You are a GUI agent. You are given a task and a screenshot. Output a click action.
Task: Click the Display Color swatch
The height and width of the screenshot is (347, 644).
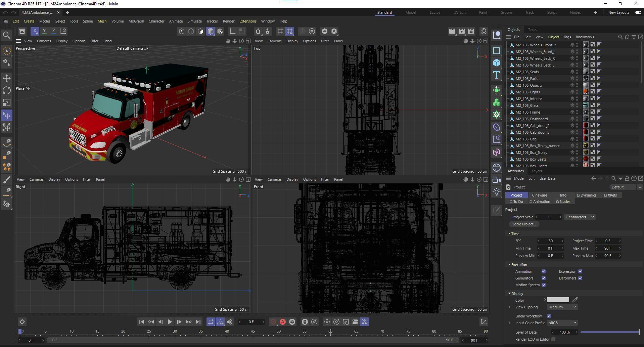pyautogui.click(x=558, y=300)
